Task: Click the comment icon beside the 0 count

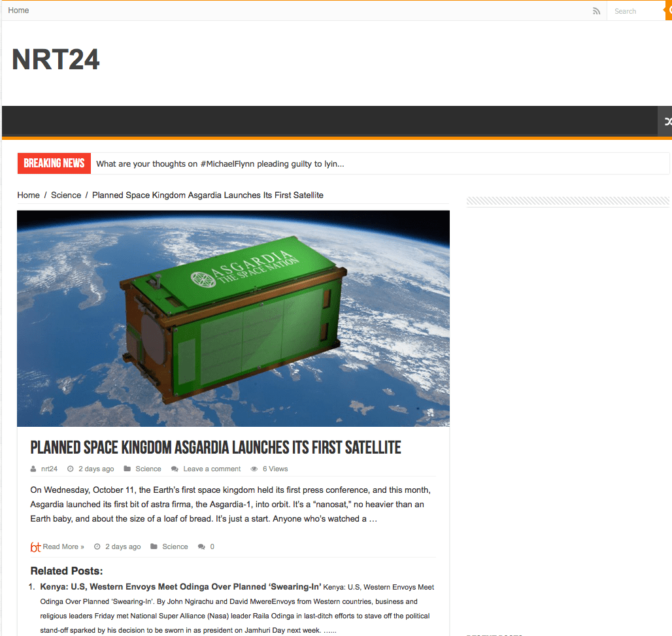Action: pos(201,546)
